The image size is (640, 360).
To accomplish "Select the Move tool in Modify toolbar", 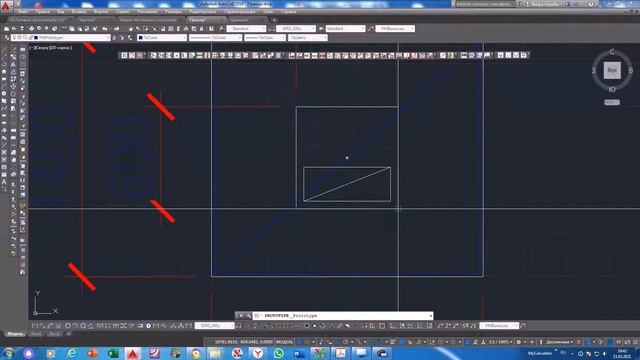I will pyautogui.click(x=13, y=87).
